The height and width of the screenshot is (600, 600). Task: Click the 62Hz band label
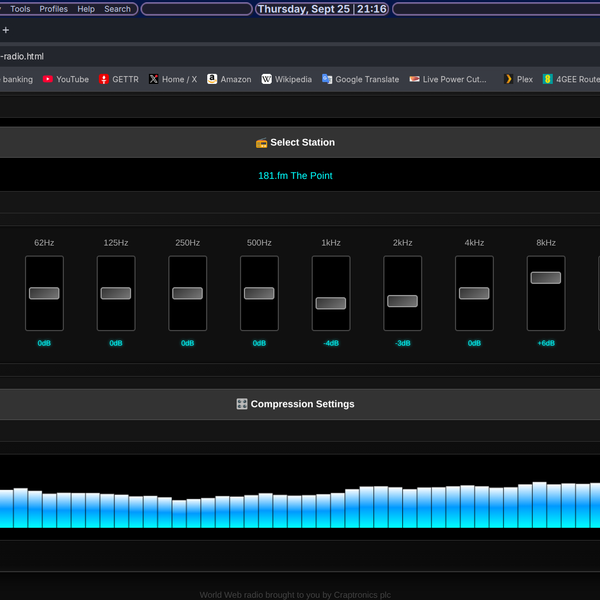44,243
